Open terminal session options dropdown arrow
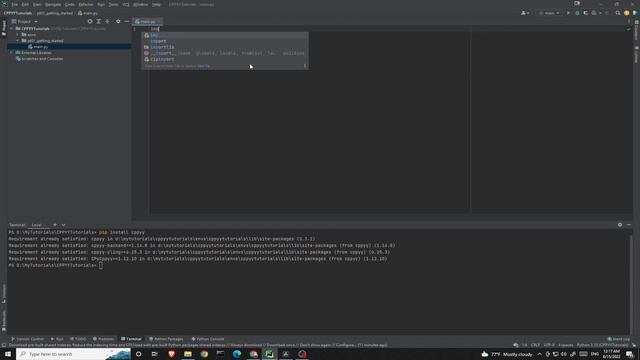Screen dimensions: 640x360 pyautogui.click(x=63, y=225)
